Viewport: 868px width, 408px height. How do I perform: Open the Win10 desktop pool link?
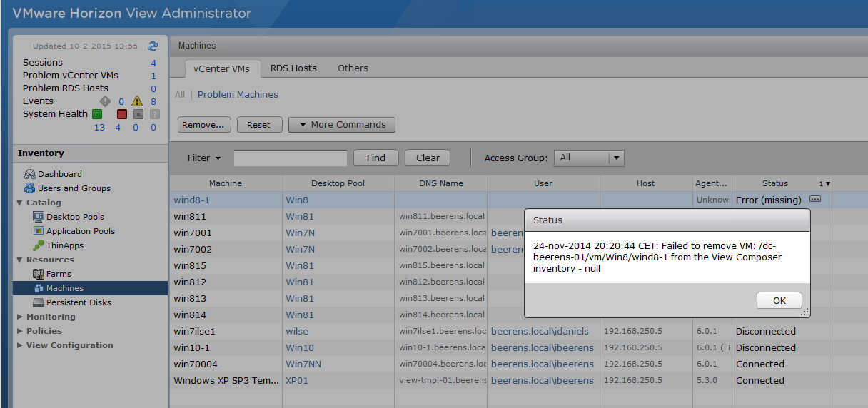300,347
